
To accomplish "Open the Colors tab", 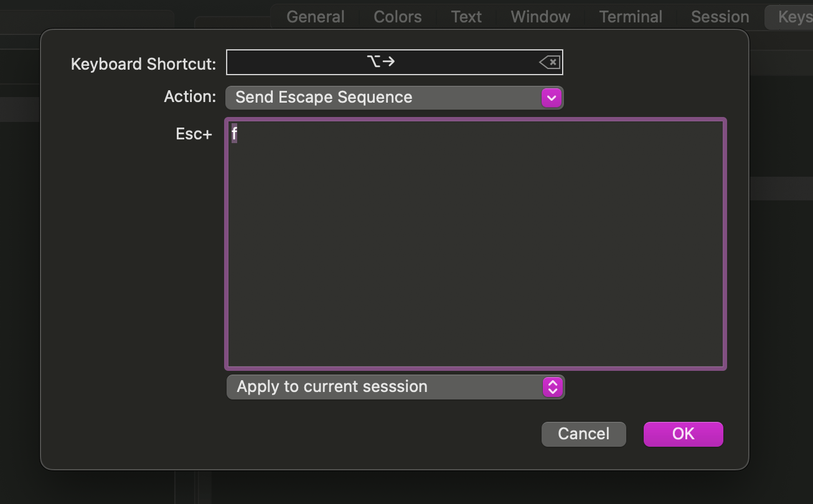I will click(x=398, y=17).
